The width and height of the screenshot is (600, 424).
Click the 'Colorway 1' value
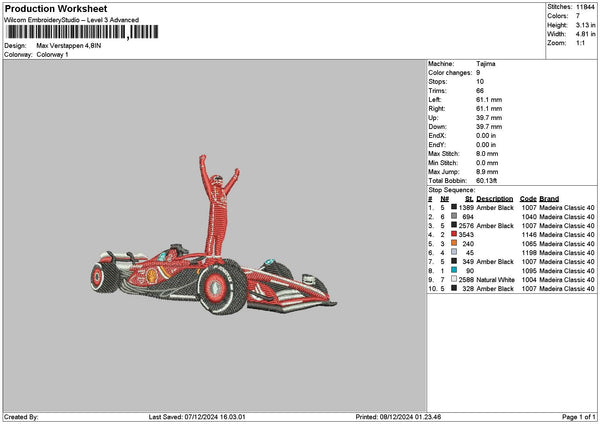[52, 55]
